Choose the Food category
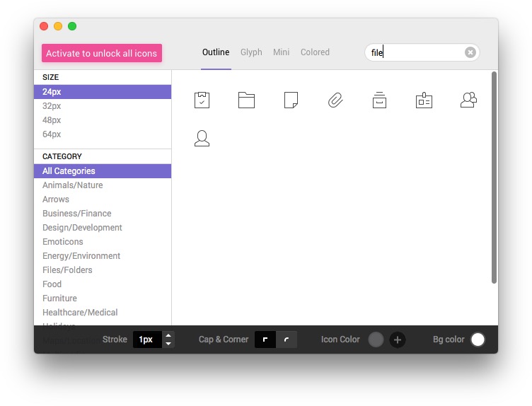The width and height of the screenshot is (532, 406). click(x=103, y=284)
